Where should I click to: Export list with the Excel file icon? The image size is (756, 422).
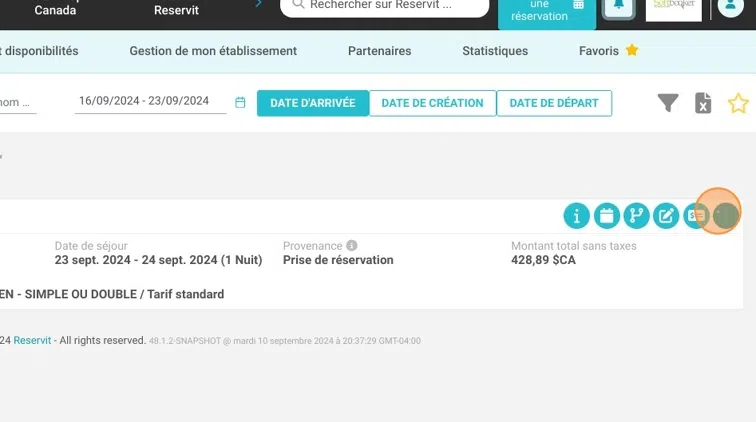703,103
